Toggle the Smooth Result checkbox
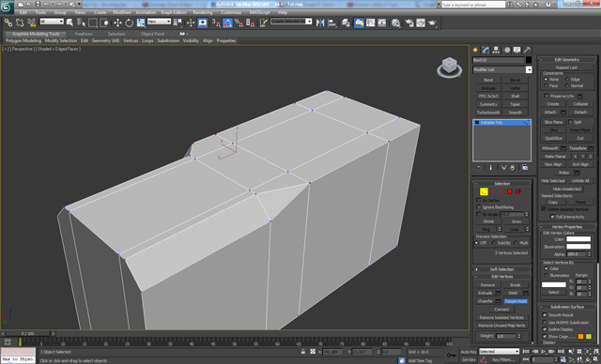The image size is (601, 364). [545, 314]
